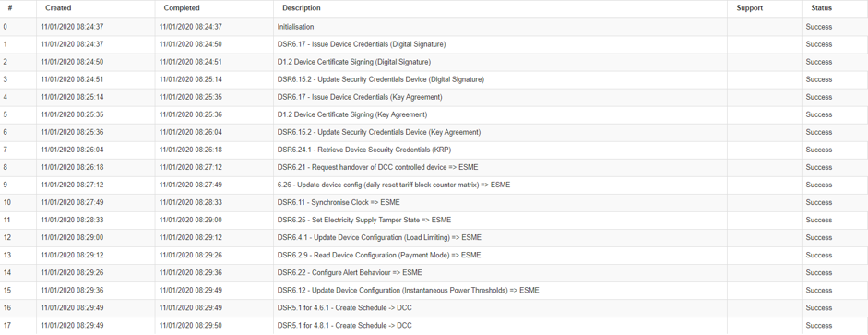Viewport: 868px width, 335px height.
Task: Select 'DSR6.4.1 - Update Device Configuration (Load Limiting)'
Action: tap(363, 237)
